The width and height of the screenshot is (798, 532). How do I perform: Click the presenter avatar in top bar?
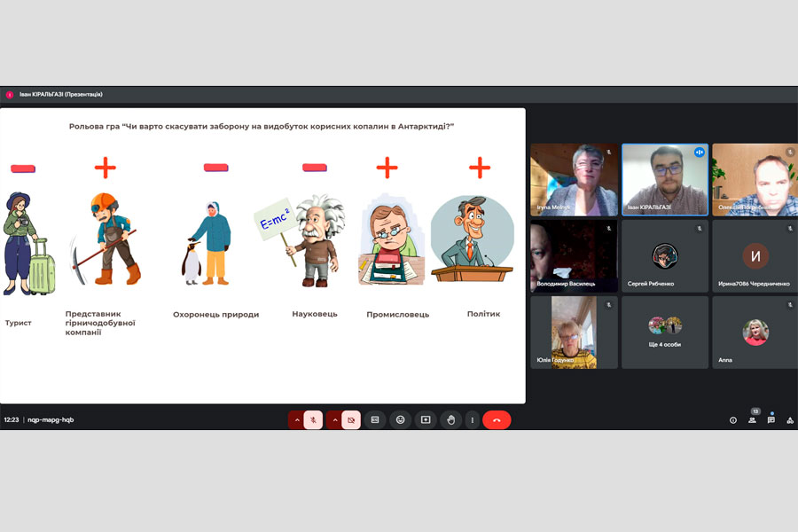9,95
